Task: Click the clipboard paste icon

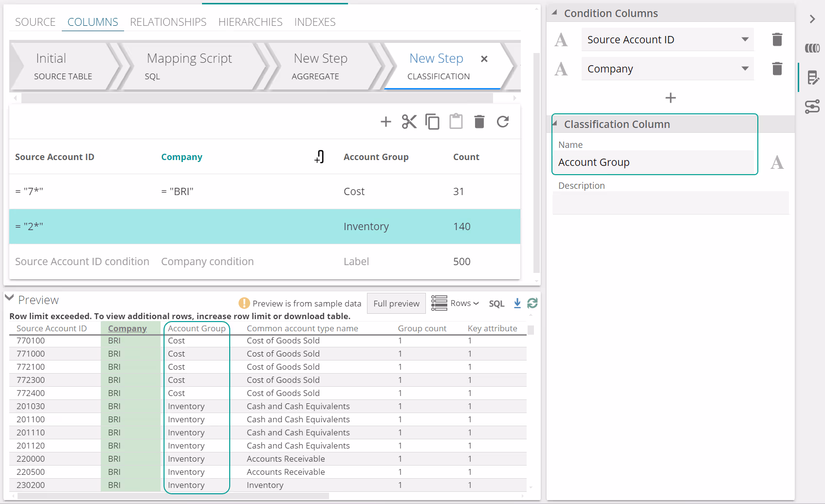Action: pos(456,122)
